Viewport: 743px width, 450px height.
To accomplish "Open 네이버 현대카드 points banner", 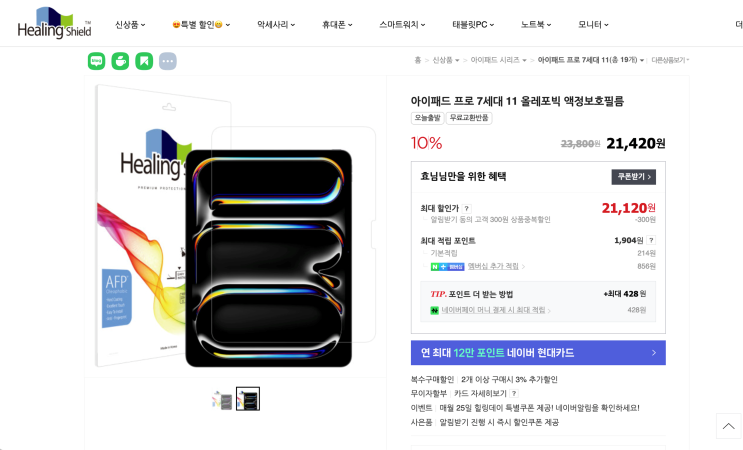I will pyautogui.click(x=538, y=352).
